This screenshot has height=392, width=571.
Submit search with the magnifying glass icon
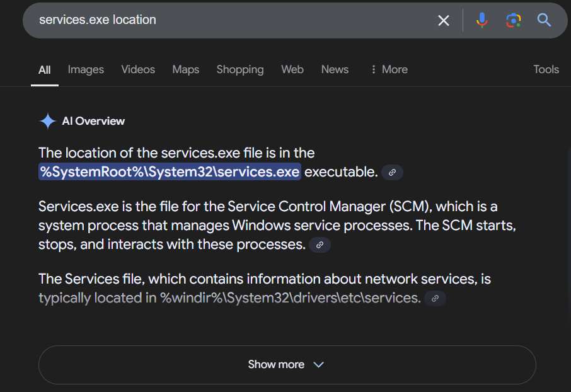[x=544, y=20]
